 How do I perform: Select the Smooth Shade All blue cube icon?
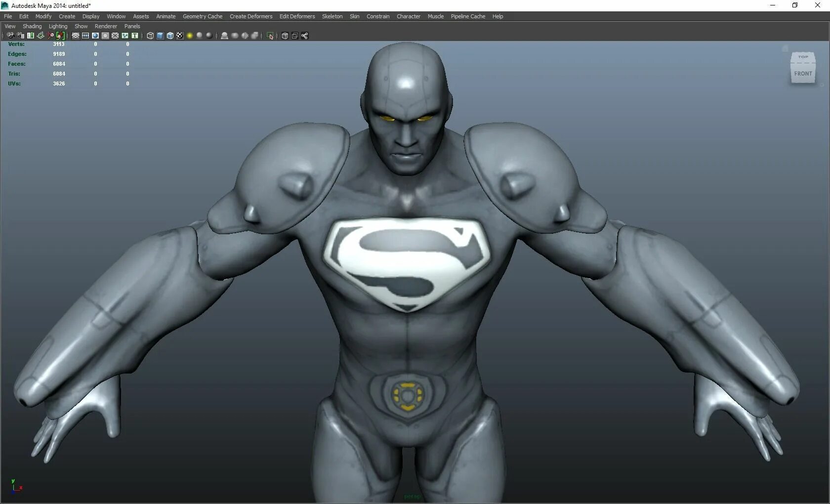(160, 36)
